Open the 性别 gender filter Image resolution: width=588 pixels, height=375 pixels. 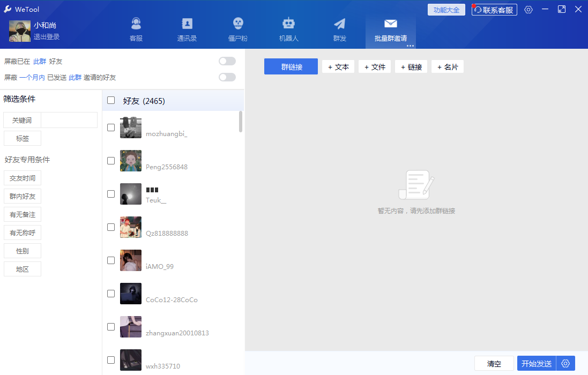pyautogui.click(x=22, y=251)
